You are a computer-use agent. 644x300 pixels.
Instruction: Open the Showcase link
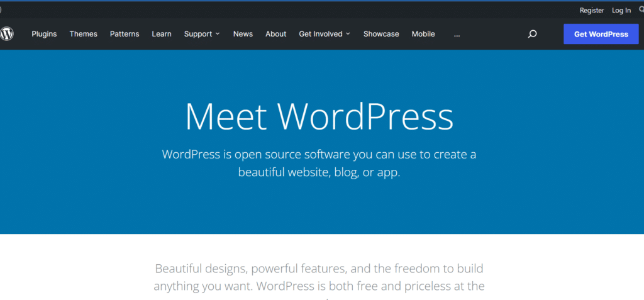click(x=381, y=34)
